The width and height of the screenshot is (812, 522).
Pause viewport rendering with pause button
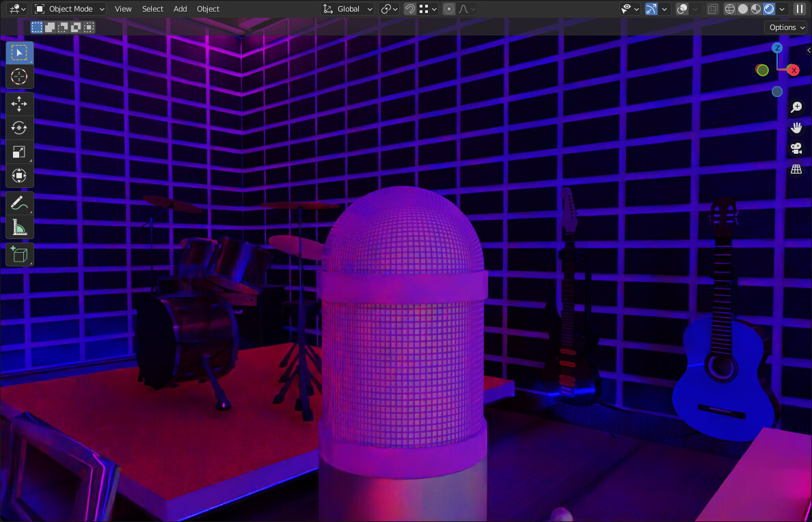click(x=800, y=8)
